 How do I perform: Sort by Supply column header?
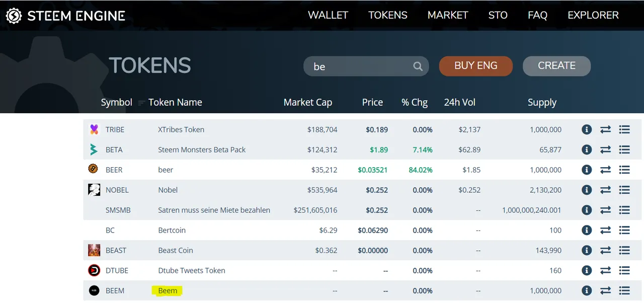pos(542,102)
